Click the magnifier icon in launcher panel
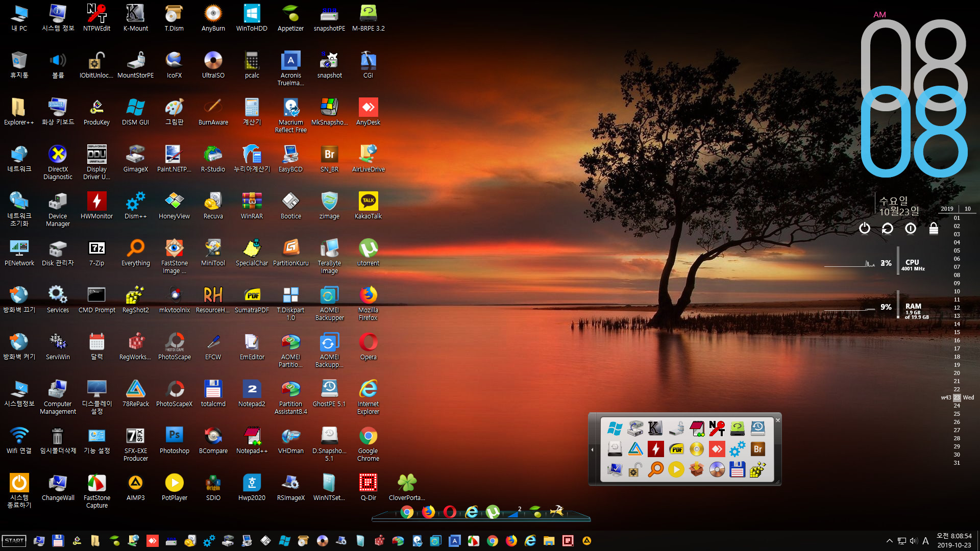Screen dimensions: 980x551 coord(655,469)
